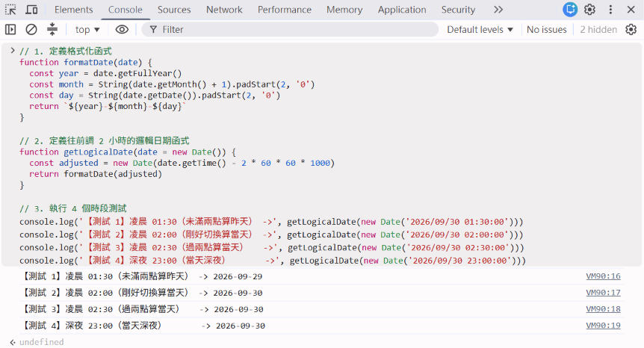The height and width of the screenshot is (348, 644).
Task: Clear the console with the circle-slash icon
Action: coord(31,30)
